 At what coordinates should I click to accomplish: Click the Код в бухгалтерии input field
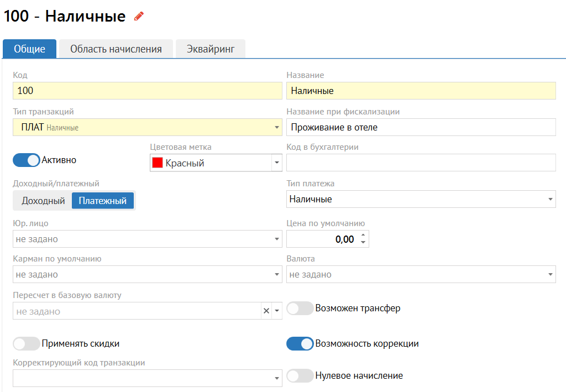point(421,163)
